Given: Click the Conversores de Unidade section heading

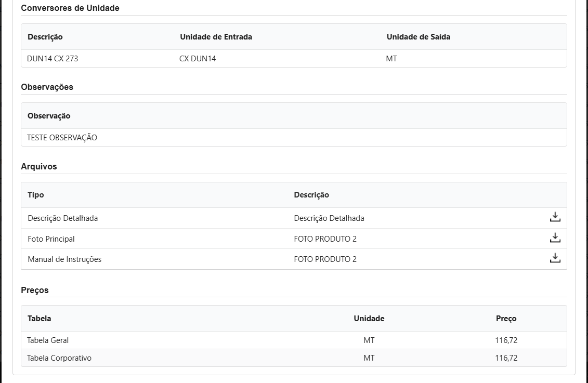Looking at the screenshot, I should coord(70,8).
